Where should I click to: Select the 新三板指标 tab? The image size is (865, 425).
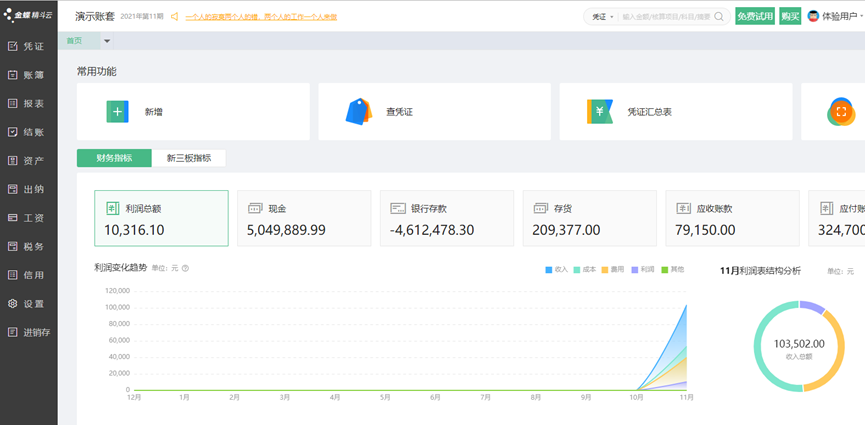pyautogui.click(x=189, y=158)
